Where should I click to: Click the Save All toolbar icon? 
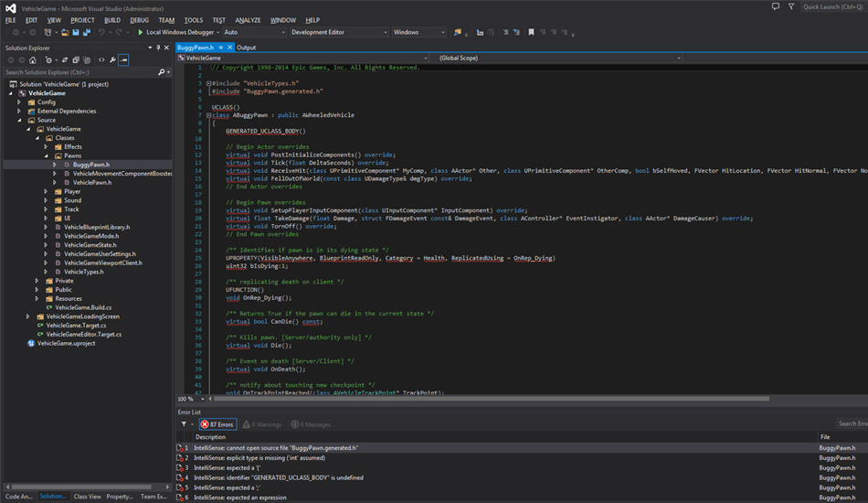87,32
